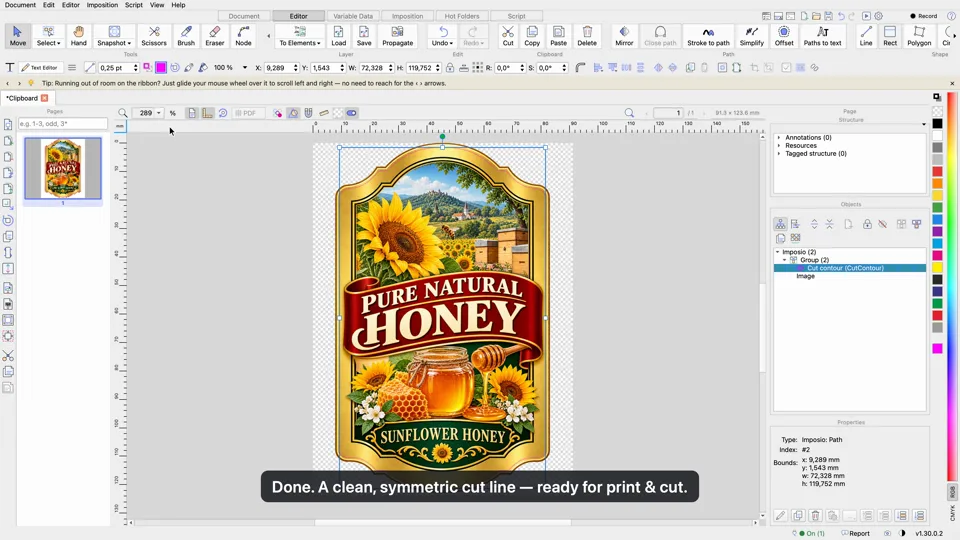Toggle the page view button beside percent
Screen dimensions: 960x540
click(192, 113)
